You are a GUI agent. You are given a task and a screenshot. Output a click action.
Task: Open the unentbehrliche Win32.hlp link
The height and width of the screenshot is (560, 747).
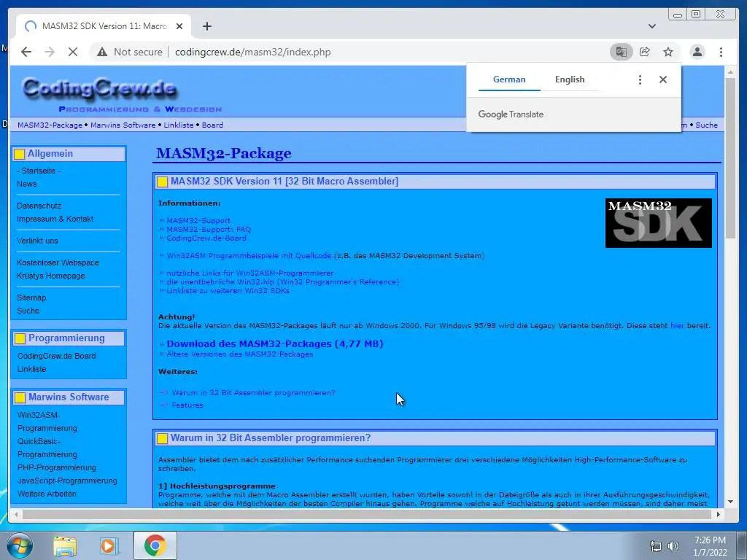coord(282,282)
